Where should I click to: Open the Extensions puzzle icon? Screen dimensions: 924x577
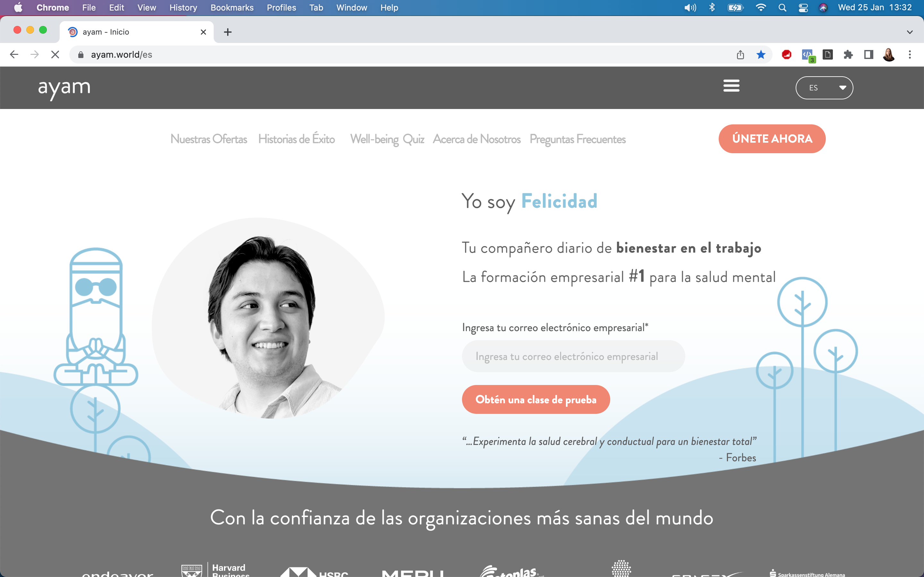[x=848, y=54]
